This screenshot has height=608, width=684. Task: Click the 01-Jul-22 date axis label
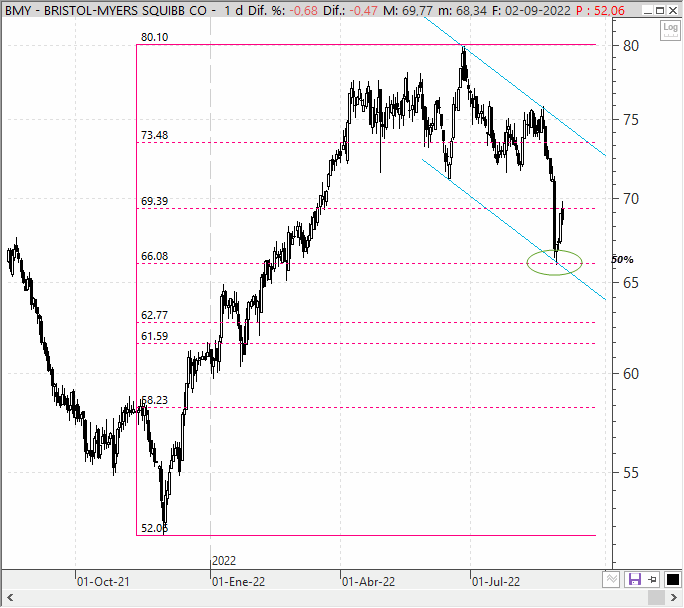(496, 582)
